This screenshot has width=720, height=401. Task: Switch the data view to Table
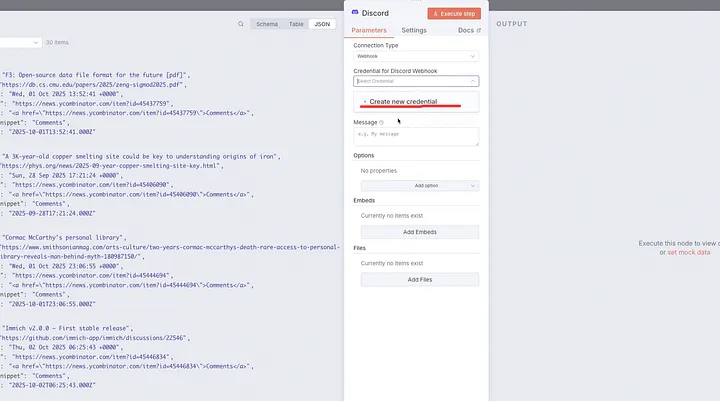click(296, 23)
